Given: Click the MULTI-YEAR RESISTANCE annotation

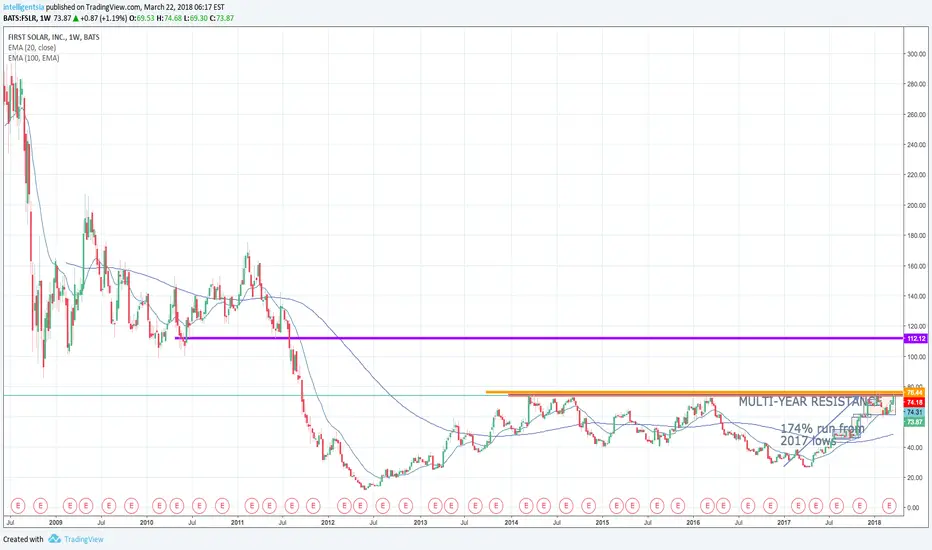Looking at the screenshot, I should point(810,402).
